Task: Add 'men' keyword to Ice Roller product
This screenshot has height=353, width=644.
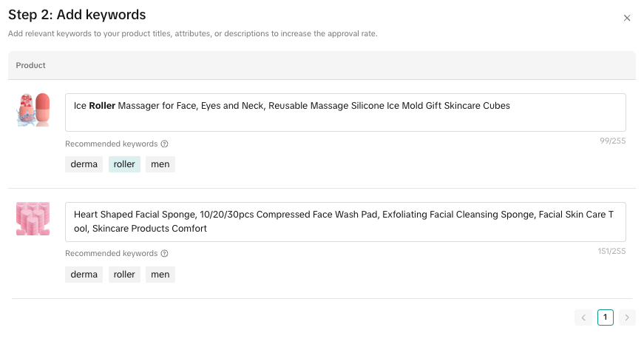Action: pos(160,164)
